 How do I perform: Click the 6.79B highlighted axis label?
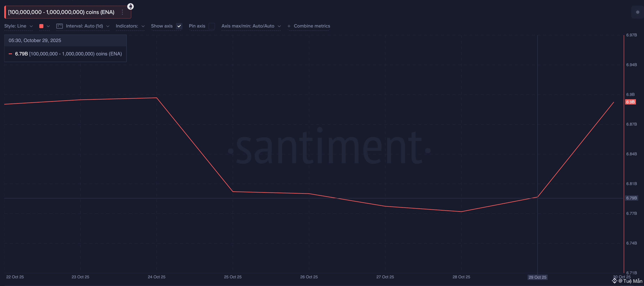[631, 198]
